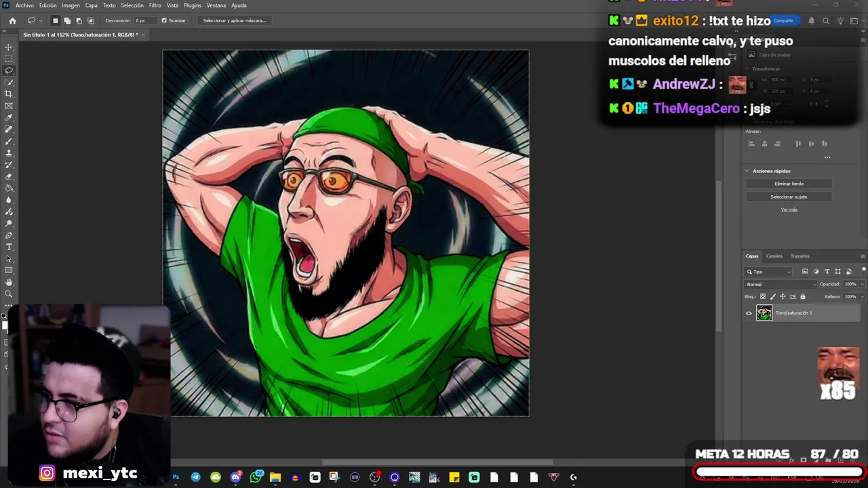Select the Eraser tool
Viewport: 868px width, 488px height.
click(x=9, y=176)
